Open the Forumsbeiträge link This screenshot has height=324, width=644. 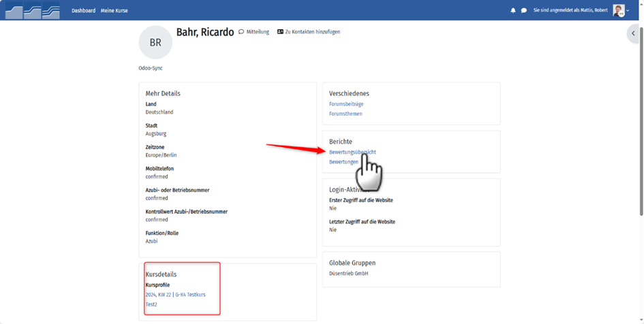(346, 104)
